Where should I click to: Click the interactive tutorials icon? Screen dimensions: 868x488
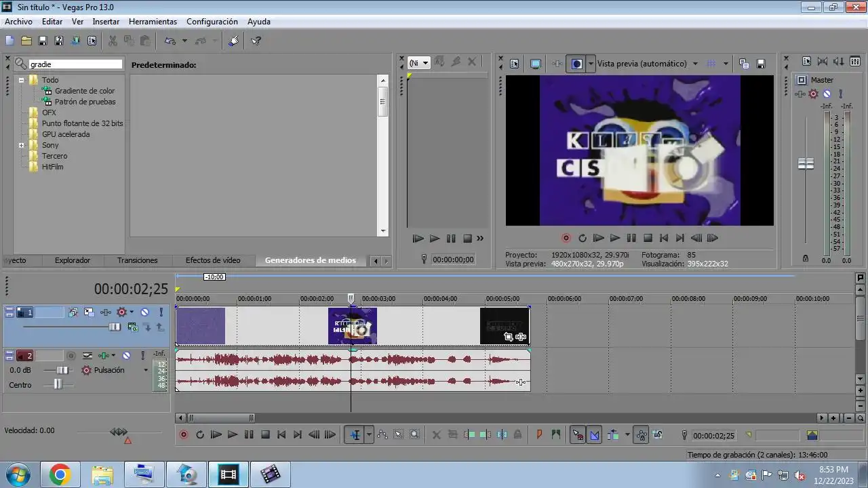234,41
